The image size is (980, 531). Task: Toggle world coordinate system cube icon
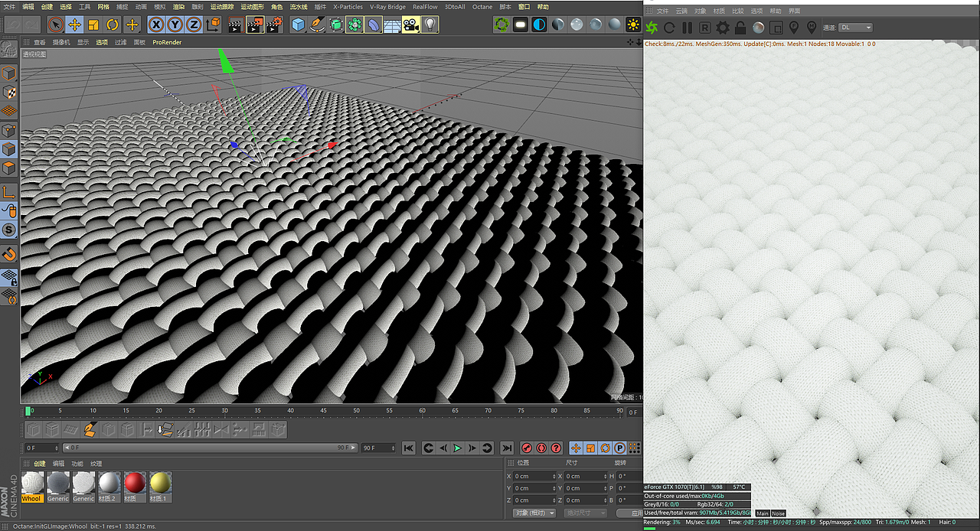coord(214,24)
